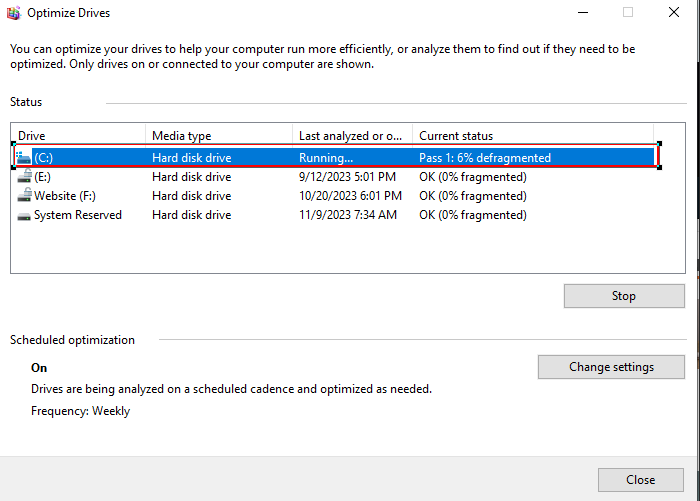Close the Optimize Drives dialog
Image resolution: width=700 pixels, height=501 pixels.
pos(641,480)
